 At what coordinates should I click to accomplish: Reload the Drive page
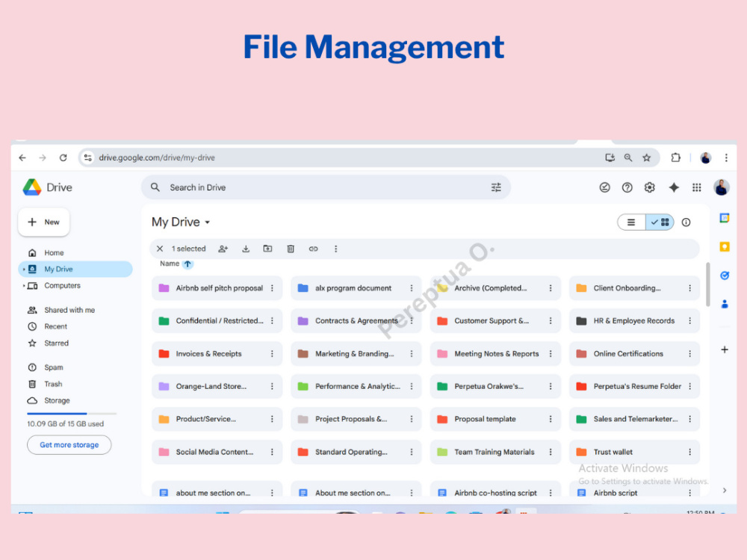click(63, 158)
